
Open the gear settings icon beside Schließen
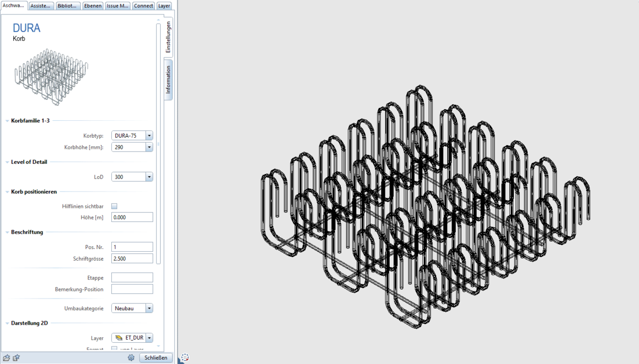point(131,358)
